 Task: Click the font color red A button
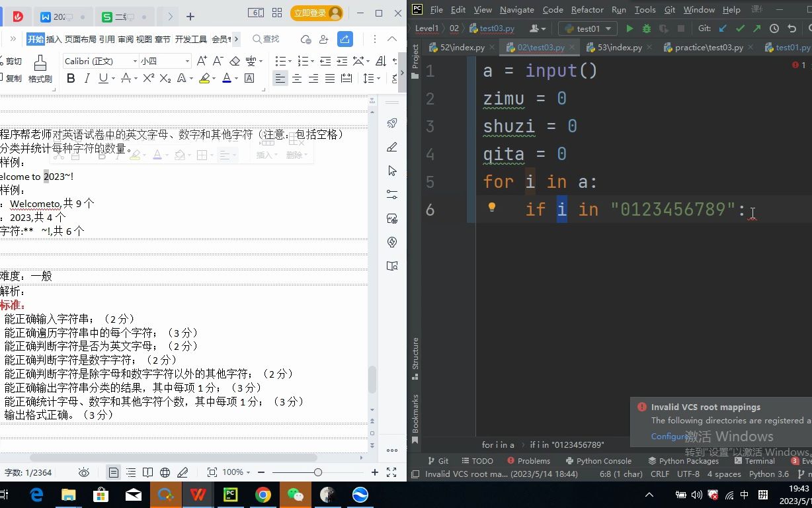click(227, 78)
